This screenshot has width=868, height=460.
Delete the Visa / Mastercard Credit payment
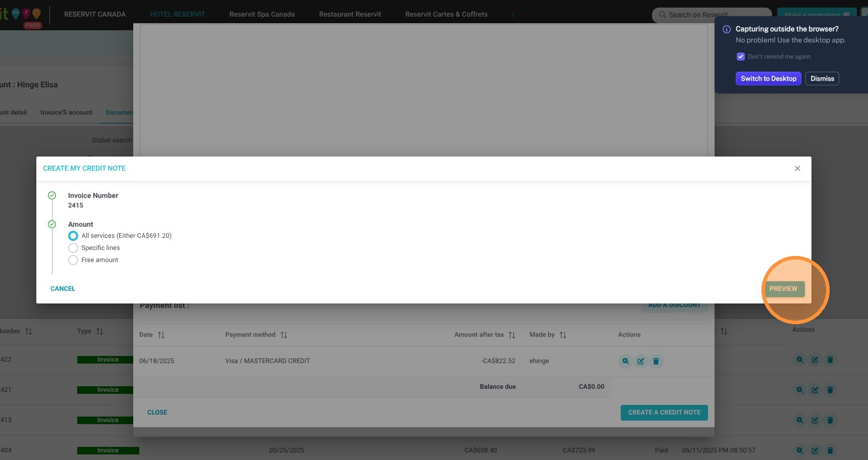656,361
